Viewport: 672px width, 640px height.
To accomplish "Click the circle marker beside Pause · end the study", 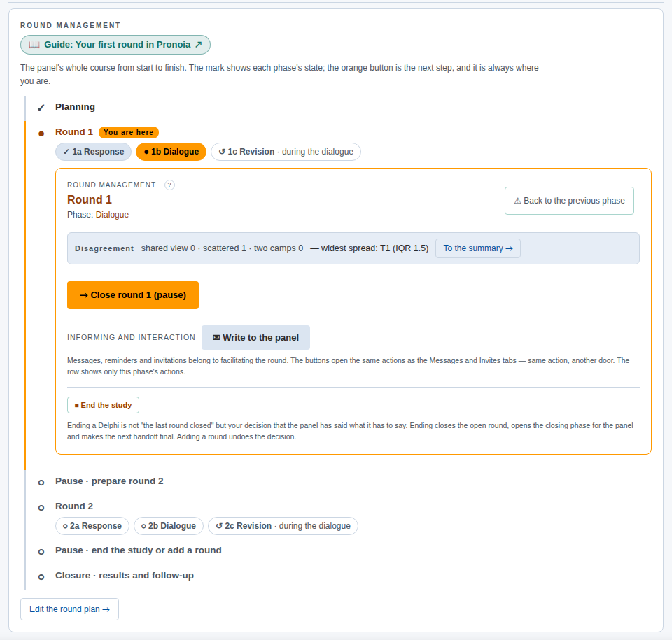I will [x=41, y=552].
